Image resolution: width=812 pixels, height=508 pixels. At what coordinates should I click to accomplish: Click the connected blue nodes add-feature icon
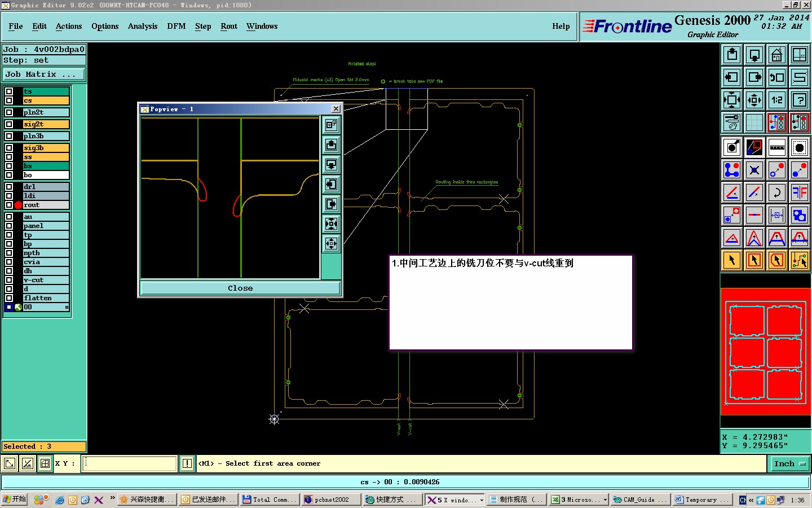click(732, 170)
